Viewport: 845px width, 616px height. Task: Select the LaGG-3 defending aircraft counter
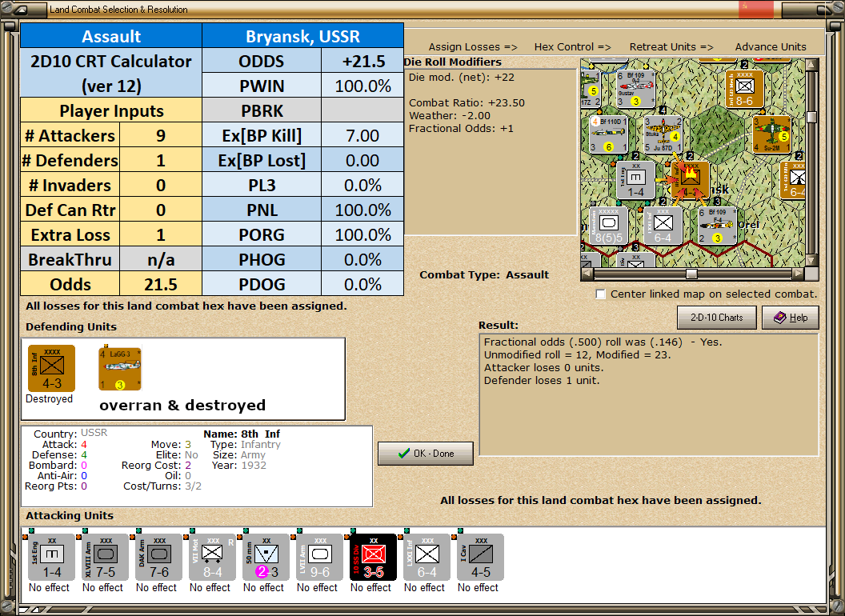coord(120,369)
